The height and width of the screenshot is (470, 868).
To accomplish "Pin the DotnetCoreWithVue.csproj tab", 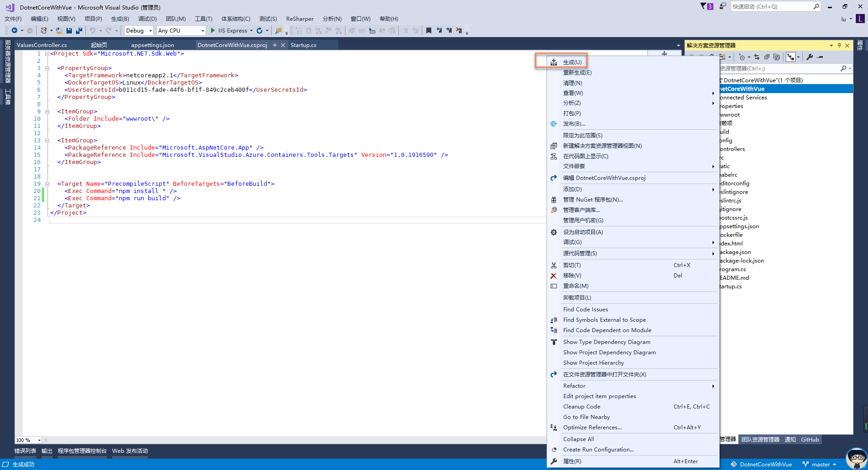I will [x=274, y=45].
